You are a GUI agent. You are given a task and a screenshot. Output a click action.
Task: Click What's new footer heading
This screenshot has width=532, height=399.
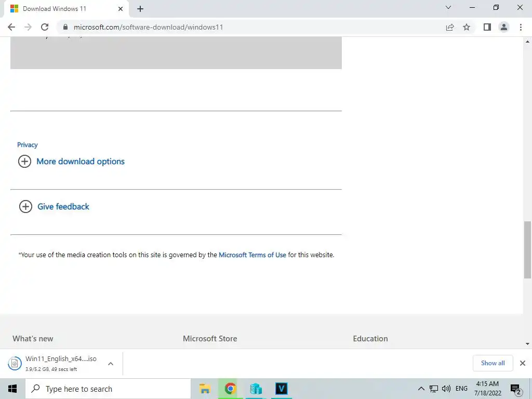coord(33,339)
